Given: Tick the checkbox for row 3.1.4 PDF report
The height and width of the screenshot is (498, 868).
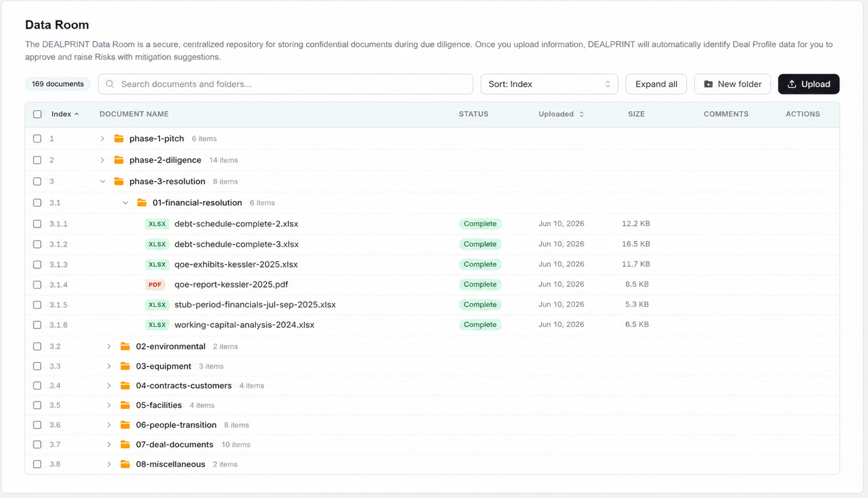Looking at the screenshot, I should pyautogui.click(x=38, y=284).
